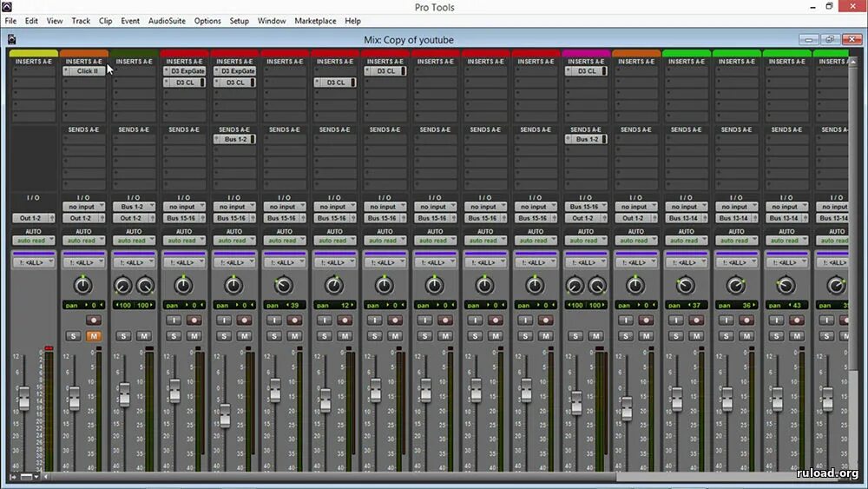This screenshot has width=868, height=489.
Task: Click right pan knob on the magenta track
Action: pos(597,286)
